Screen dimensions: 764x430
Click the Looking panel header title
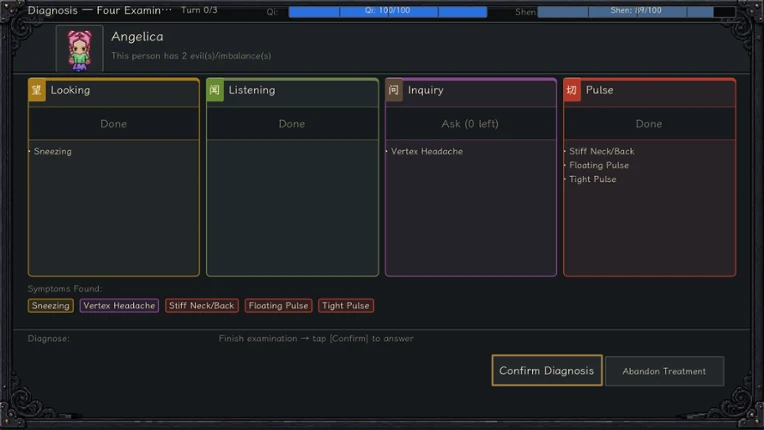(x=70, y=90)
